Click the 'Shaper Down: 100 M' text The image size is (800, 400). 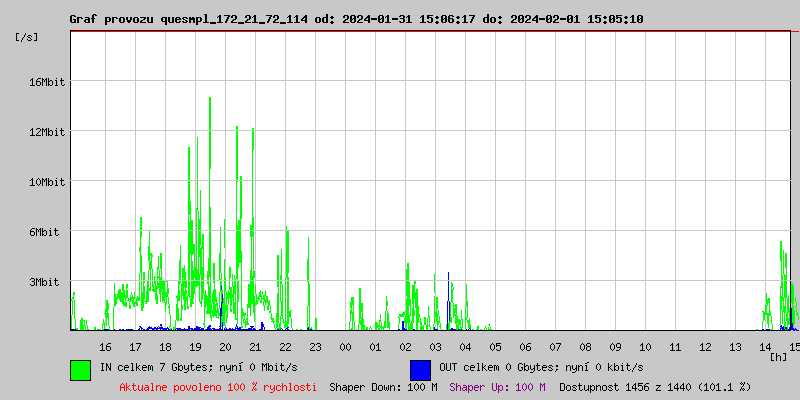383,387
